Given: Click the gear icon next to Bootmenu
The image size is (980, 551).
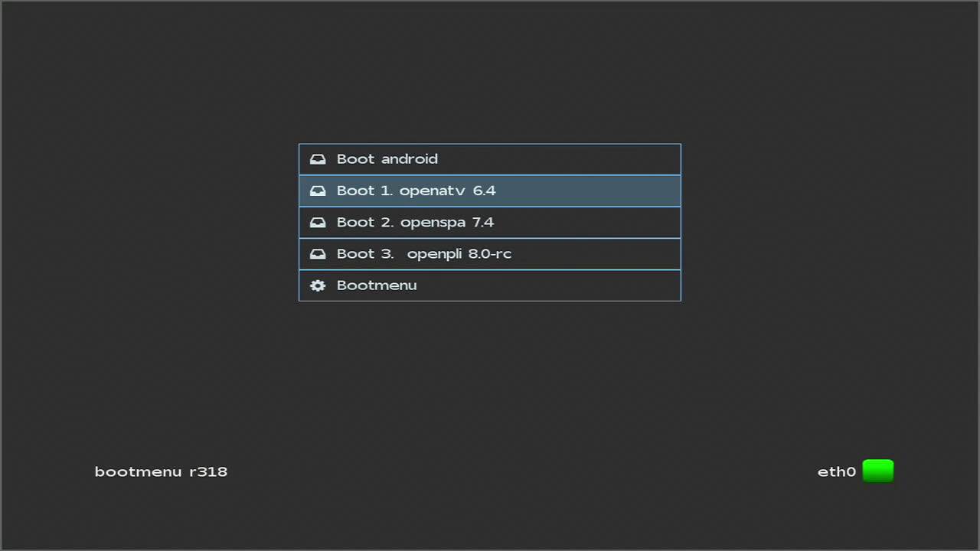Looking at the screenshot, I should point(317,285).
